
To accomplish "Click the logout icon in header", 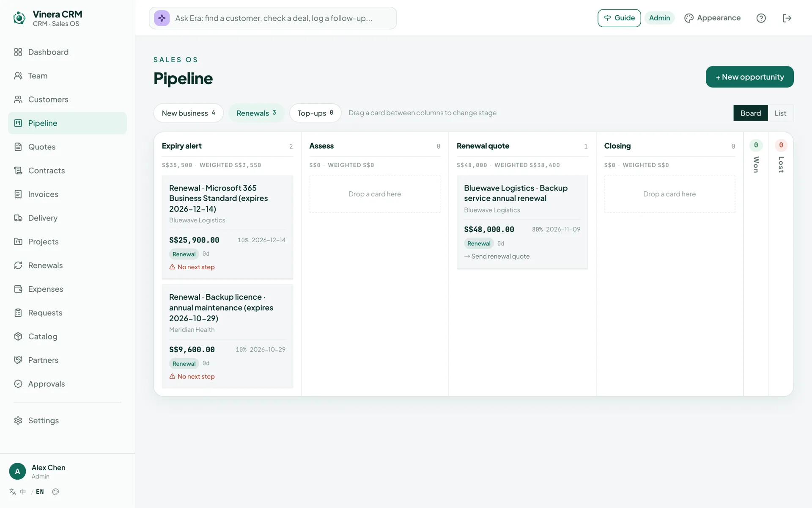I will 787,18.
